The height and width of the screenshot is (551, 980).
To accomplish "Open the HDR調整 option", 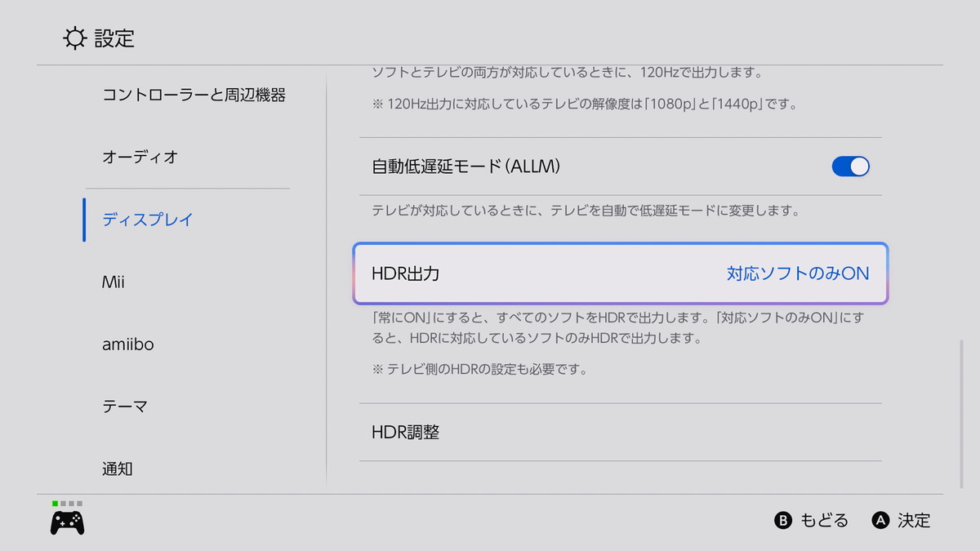I will [x=406, y=432].
